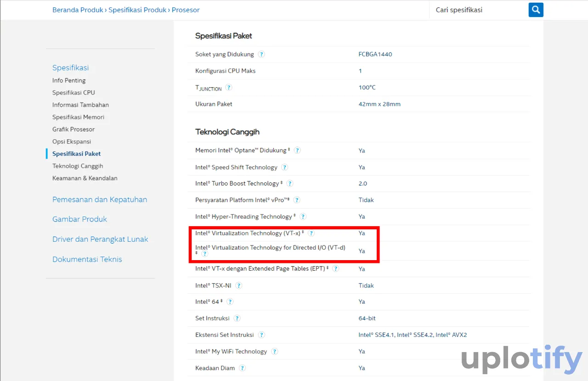Click the Teknologi Canggih section heading
This screenshot has width=588, height=381.
[227, 132]
